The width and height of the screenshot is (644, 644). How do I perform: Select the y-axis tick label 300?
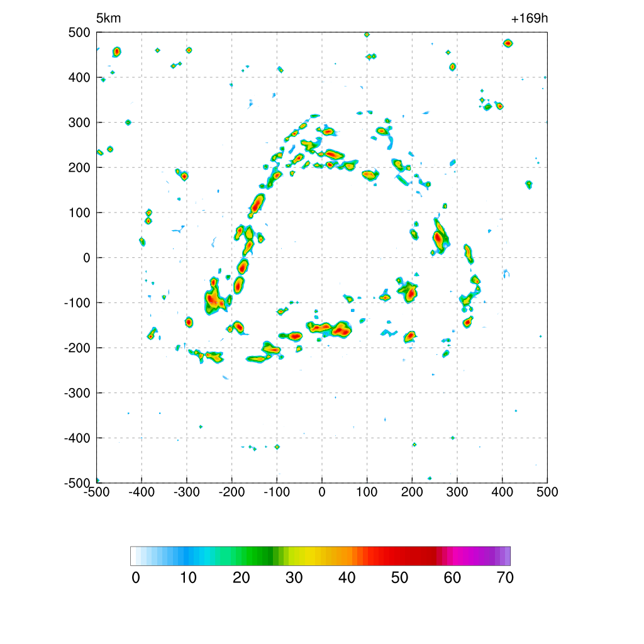click(x=79, y=123)
